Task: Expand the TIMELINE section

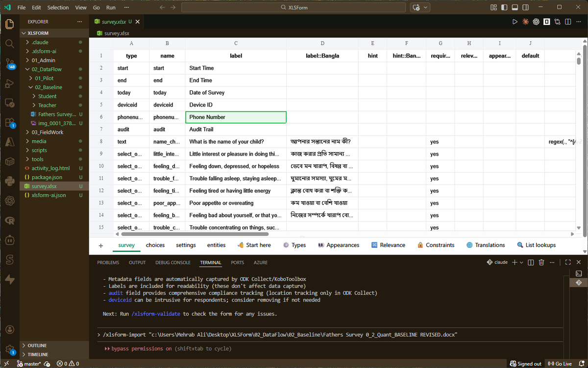Action: pyautogui.click(x=53, y=354)
